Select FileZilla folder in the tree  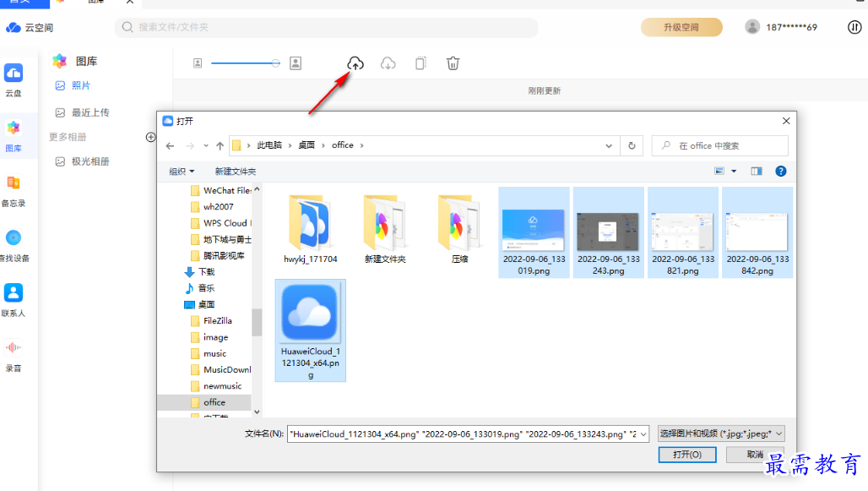pos(211,321)
